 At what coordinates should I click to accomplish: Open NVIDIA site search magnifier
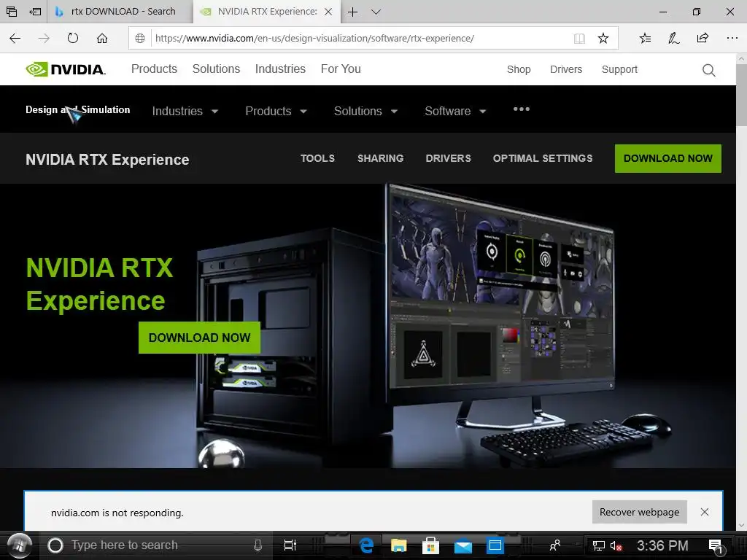(x=709, y=71)
